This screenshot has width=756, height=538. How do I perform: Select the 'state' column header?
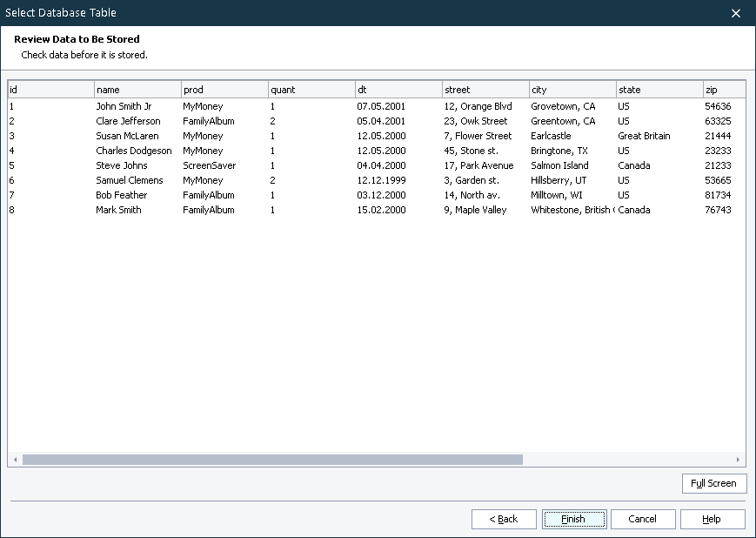tap(659, 90)
